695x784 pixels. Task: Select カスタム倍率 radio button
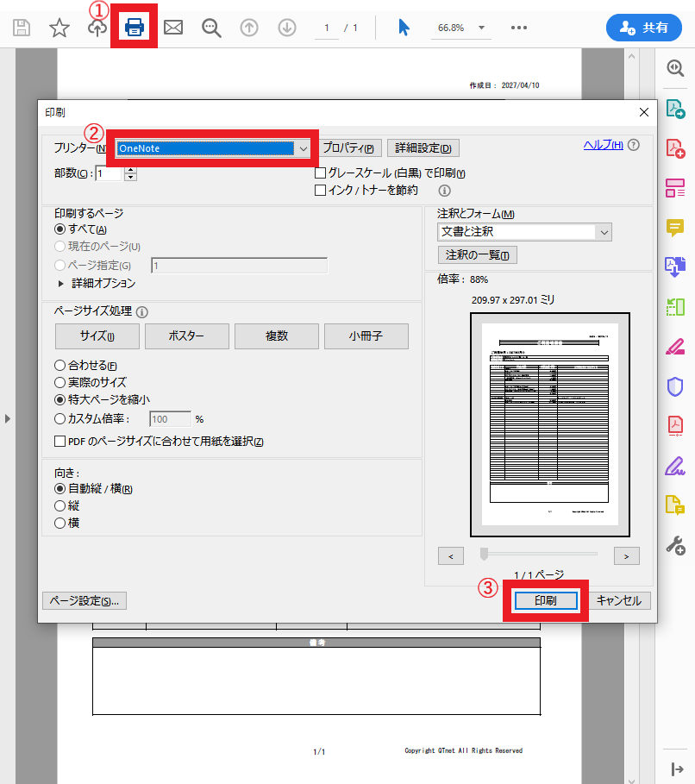(x=60, y=419)
